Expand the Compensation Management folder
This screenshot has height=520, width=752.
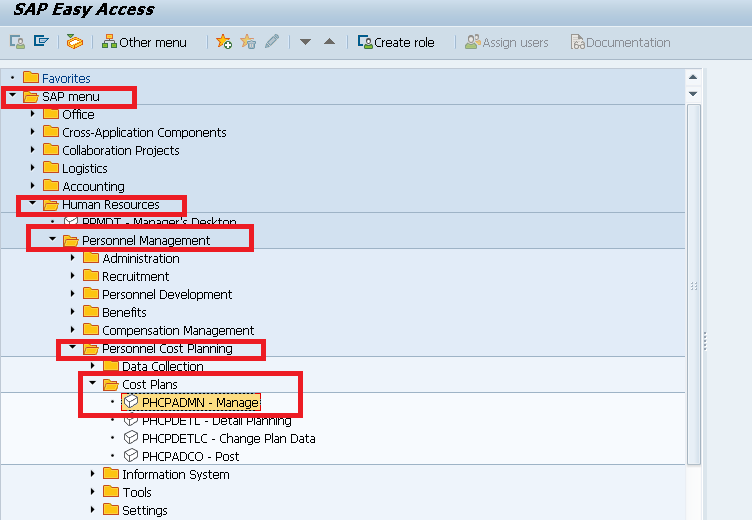coord(72,330)
